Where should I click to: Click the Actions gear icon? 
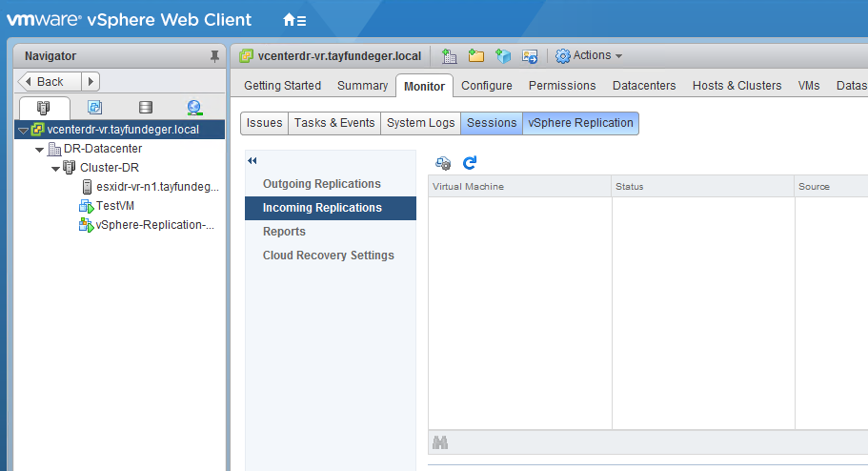(x=562, y=56)
